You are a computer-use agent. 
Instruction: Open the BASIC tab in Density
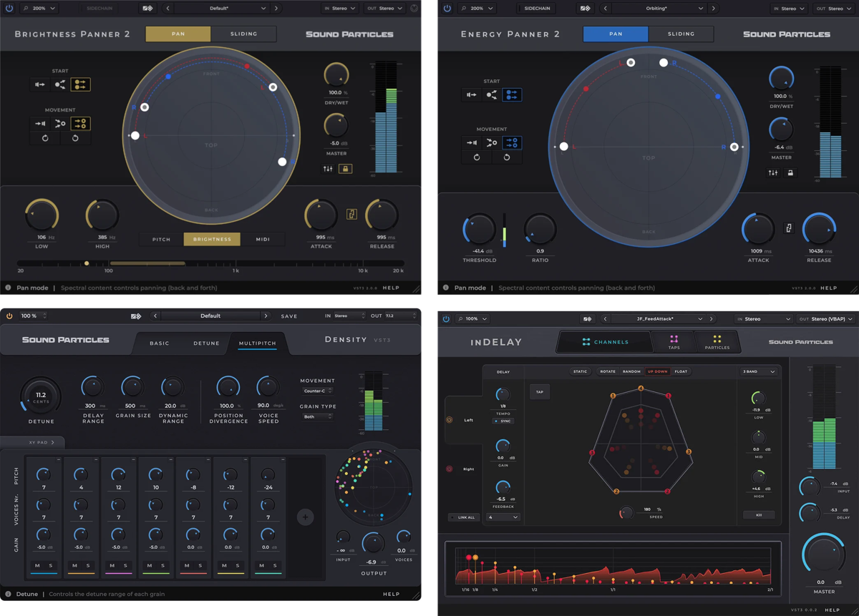click(160, 343)
